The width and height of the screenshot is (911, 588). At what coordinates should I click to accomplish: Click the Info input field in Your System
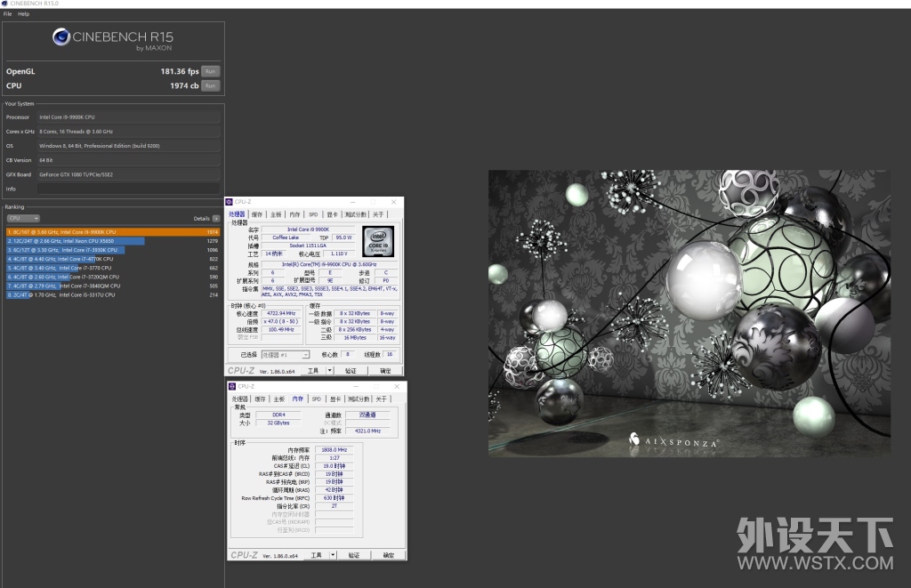pos(128,189)
